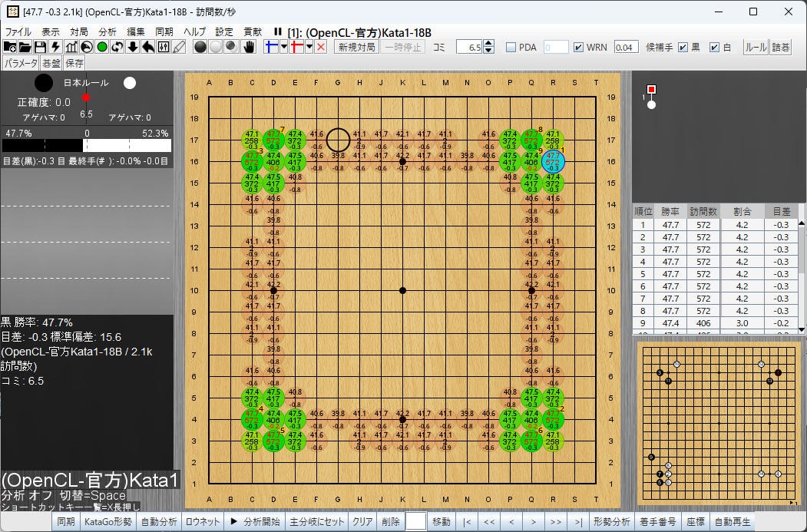Save with the floppy disk icon

pos(40,48)
